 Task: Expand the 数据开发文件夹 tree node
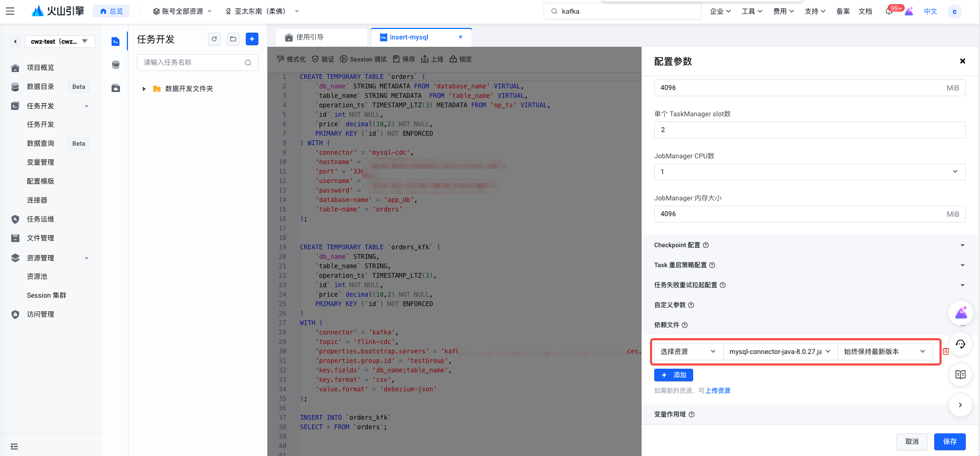point(144,89)
